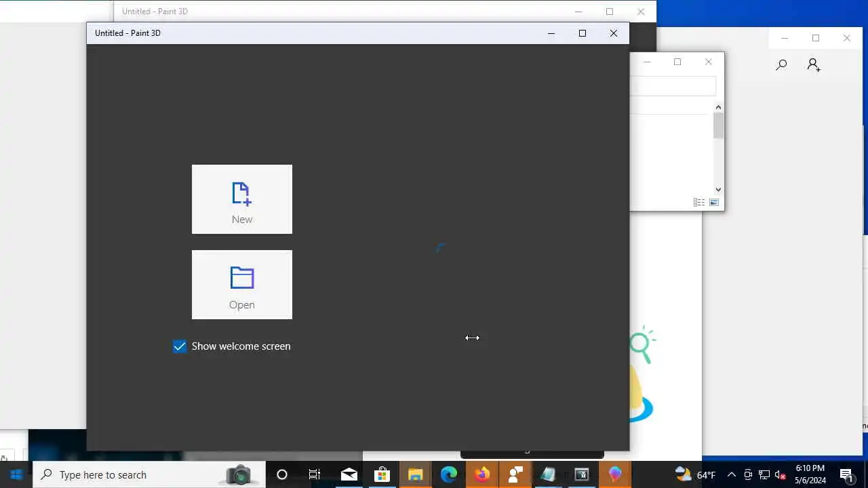Open the Feedback Hub taskbar icon
Image resolution: width=868 pixels, height=488 pixels.
tap(515, 474)
